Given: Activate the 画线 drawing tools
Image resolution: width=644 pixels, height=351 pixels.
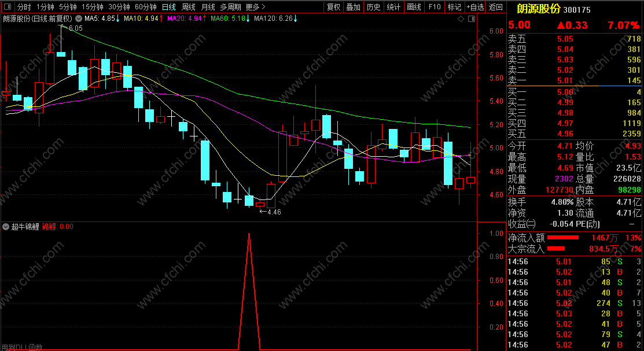Looking at the screenshot, I should [x=414, y=7].
